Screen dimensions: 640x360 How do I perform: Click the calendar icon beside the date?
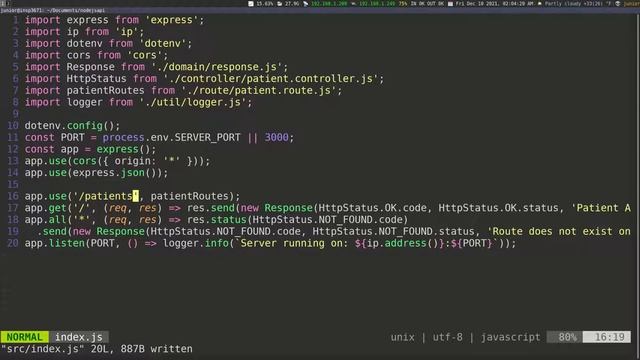pos(450,4)
